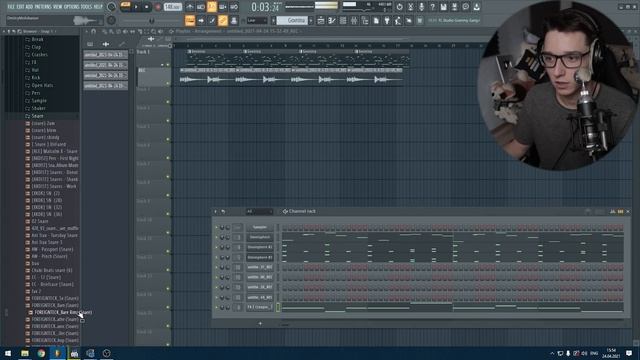Click the Sampler channel button
Image resolution: width=640 pixels, height=360 pixels.
tap(260, 227)
